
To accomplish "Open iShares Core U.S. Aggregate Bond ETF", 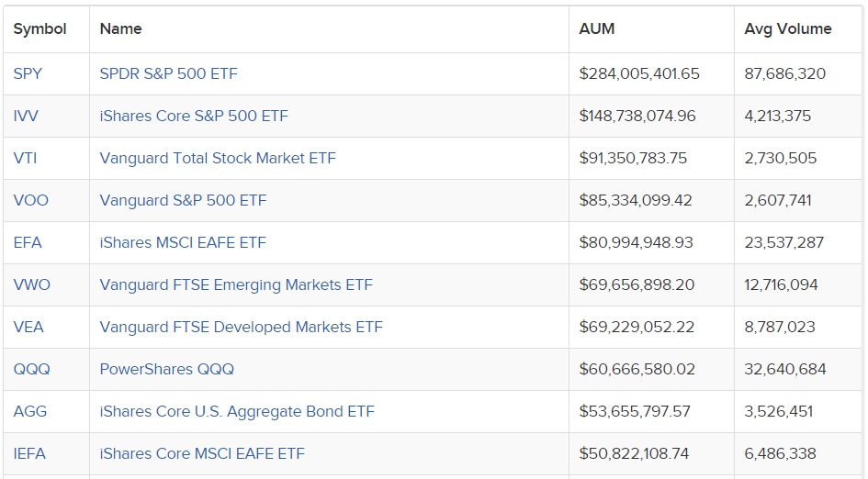I will pos(237,411).
